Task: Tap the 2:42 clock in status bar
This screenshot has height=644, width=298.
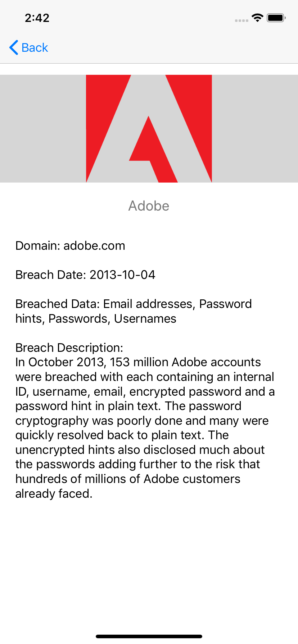Action: pos(37,18)
